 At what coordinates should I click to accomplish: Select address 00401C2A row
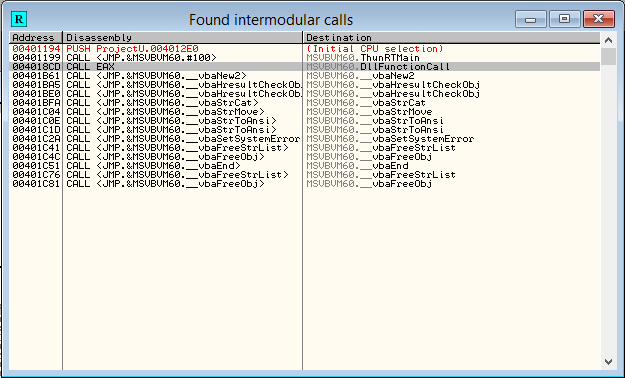coord(36,138)
